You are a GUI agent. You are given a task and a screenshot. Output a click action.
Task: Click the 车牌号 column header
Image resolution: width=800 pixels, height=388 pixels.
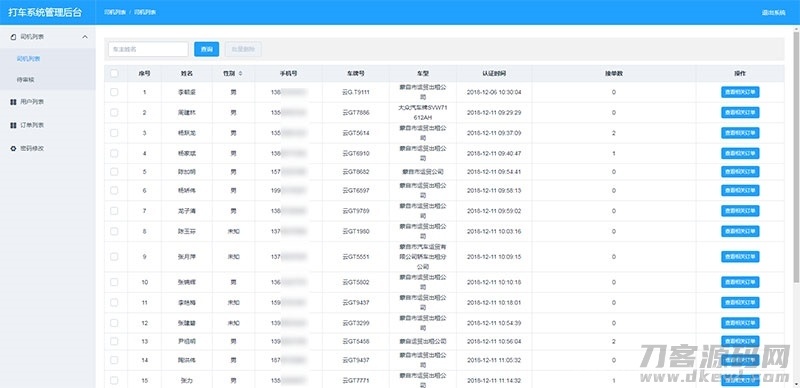[356, 74]
